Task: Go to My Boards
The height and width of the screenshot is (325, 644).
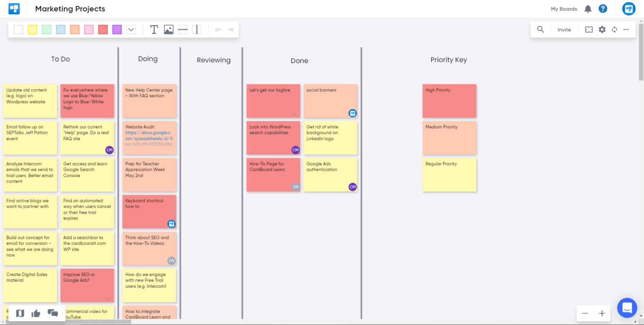Action: (564, 9)
